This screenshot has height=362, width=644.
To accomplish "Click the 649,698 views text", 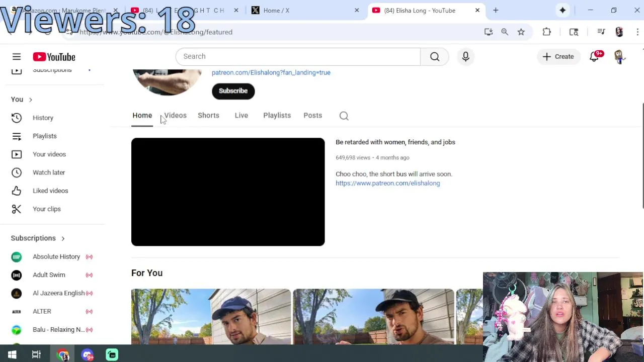I will (x=353, y=158).
